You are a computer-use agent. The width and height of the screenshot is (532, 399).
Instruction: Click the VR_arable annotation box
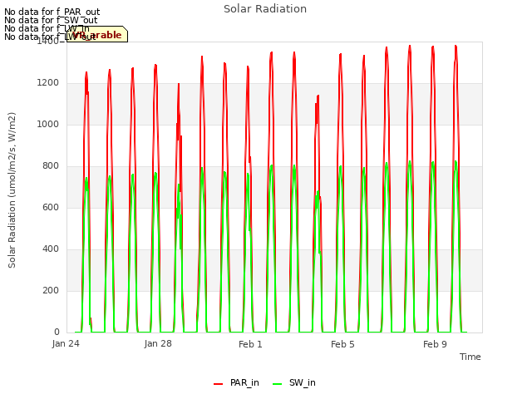pyautogui.click(x=97, y=35)
